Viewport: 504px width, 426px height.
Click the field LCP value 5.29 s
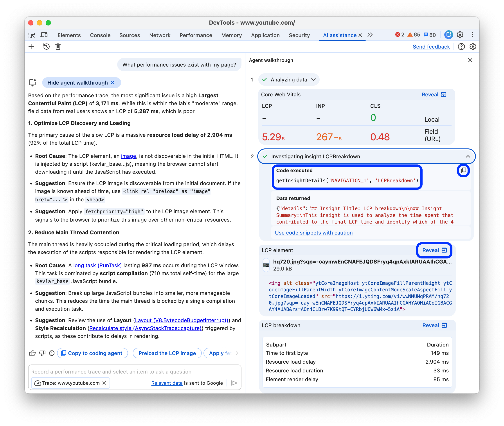(274, 137)
